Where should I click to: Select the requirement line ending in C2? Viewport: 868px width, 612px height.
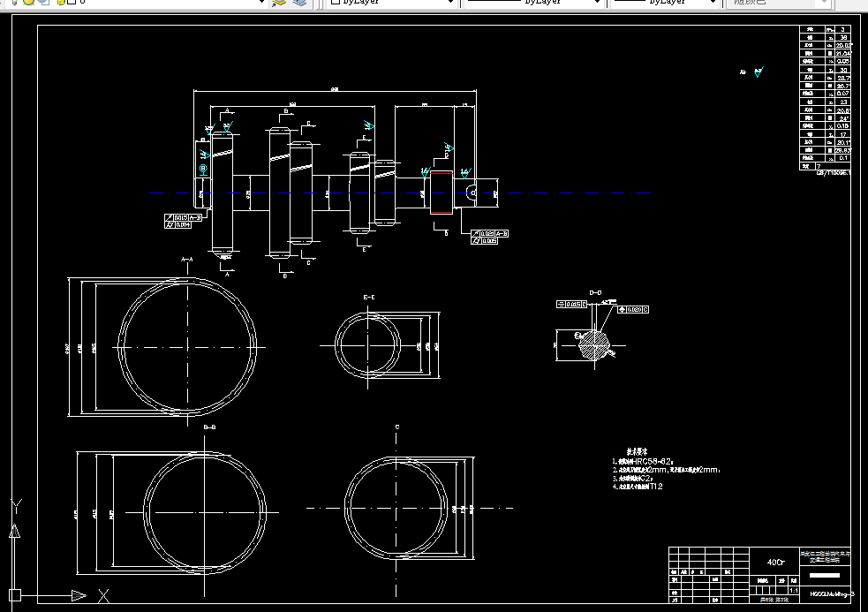click(x=633, y=478)
